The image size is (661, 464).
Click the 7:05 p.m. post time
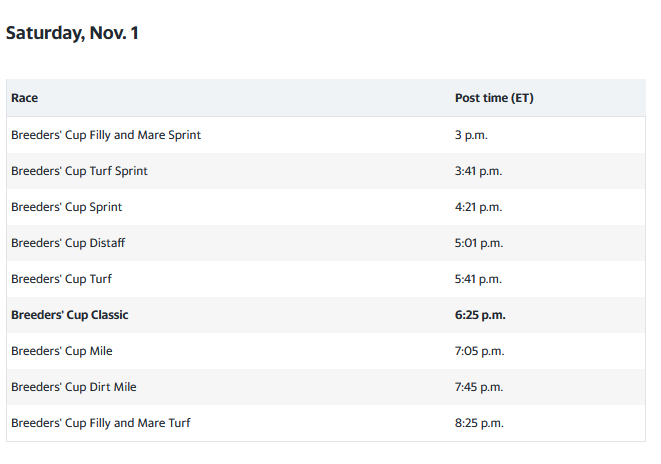tap(479, 351)
